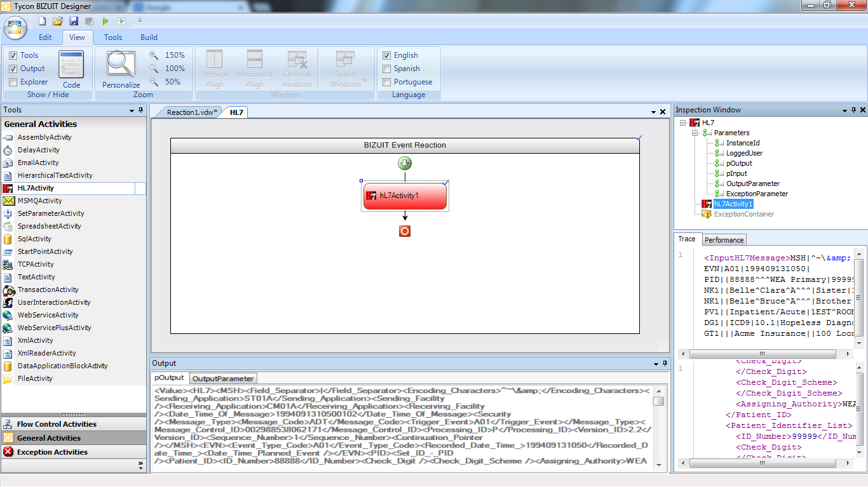The height and width of the screenshot is (487, 868).
Task: Choose XmlActivity tool
Action: (36, 340)
